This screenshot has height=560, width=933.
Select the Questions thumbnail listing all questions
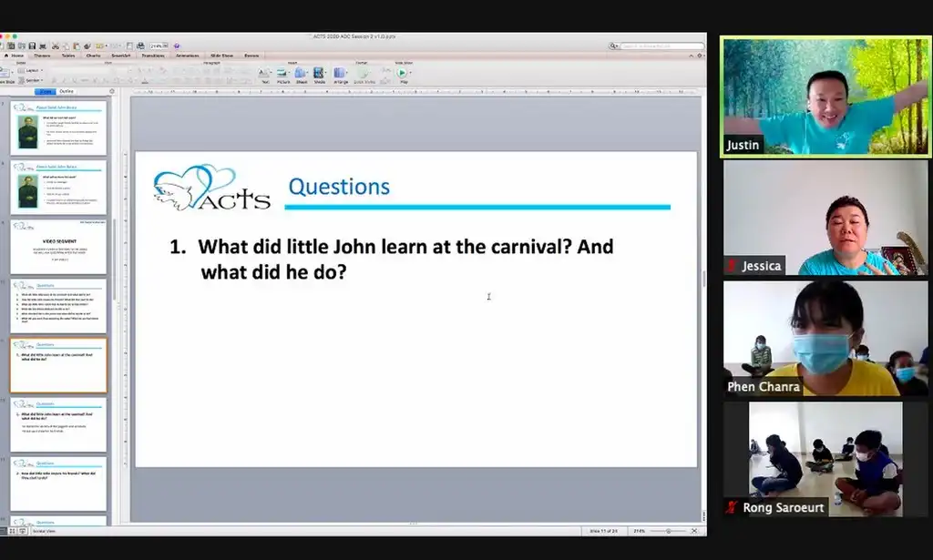click(58, 306)
